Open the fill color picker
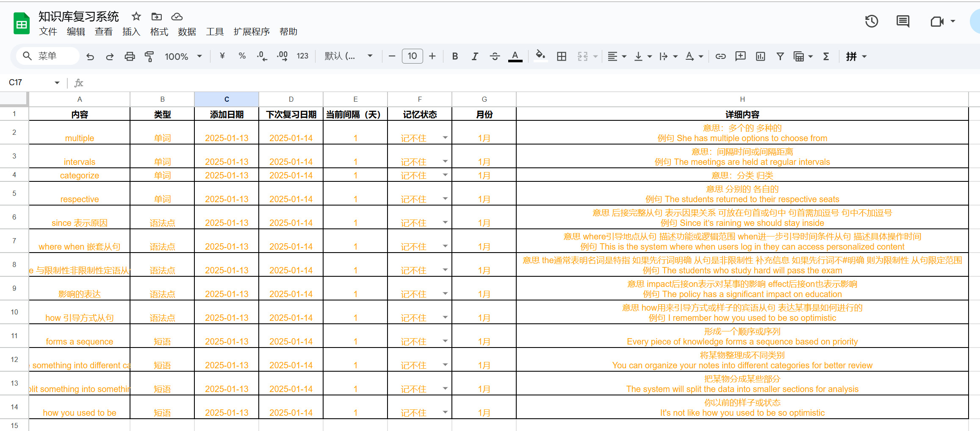980x431 pixels. (540, 56)
